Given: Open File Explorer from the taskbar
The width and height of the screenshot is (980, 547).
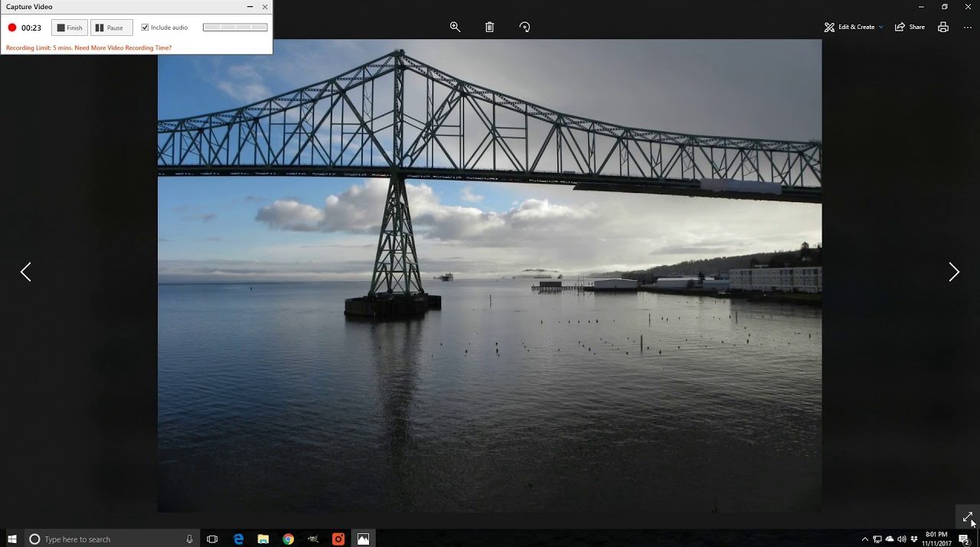Looking at the screenshot, I should pyautogui.click(x=263, y=539).
